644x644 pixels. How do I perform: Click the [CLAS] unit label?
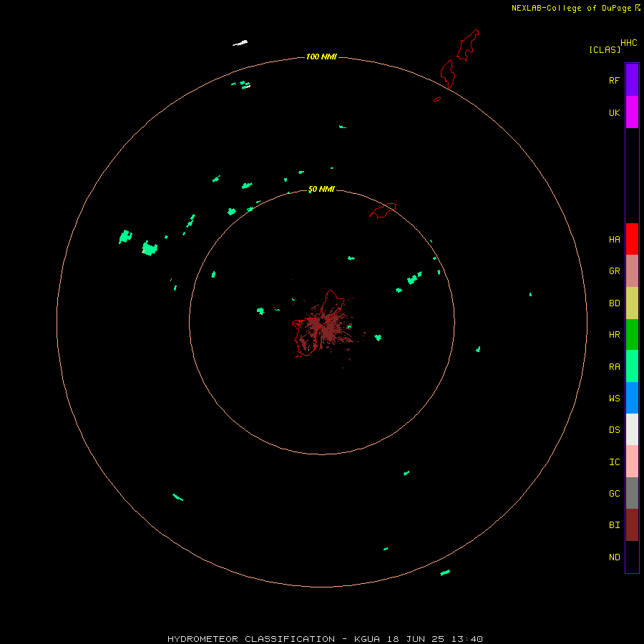tap(605, 49)
